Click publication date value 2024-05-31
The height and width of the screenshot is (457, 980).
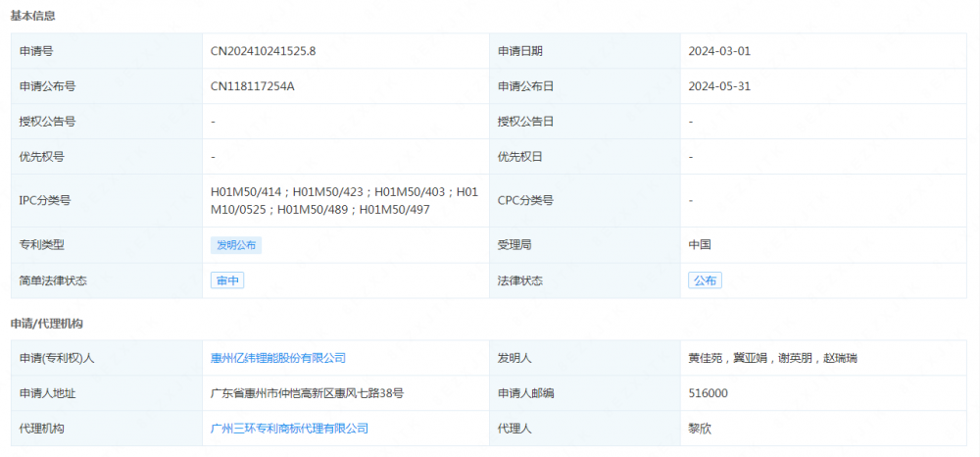pos(719,86)
